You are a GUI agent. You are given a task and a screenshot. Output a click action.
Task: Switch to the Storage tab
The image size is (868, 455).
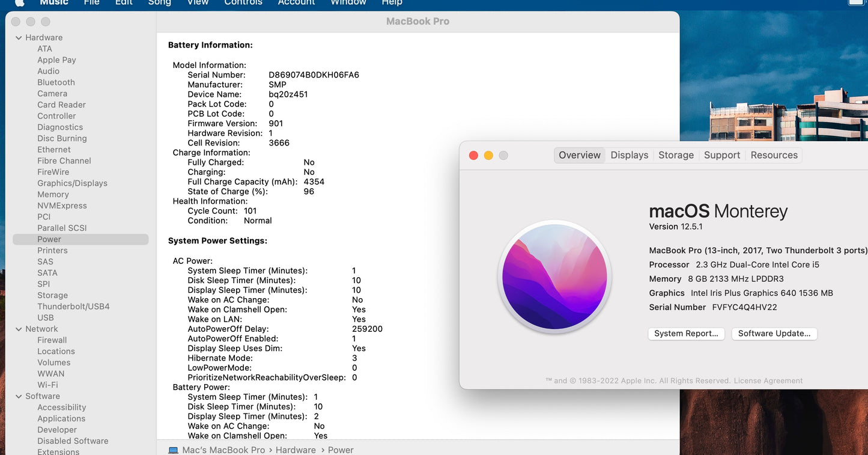676,155
